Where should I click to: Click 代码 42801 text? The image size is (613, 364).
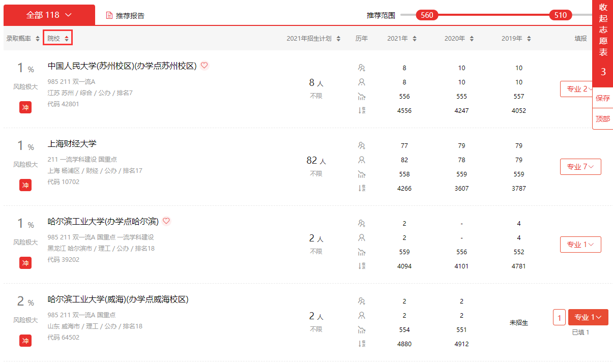click(x=64, y=104)
